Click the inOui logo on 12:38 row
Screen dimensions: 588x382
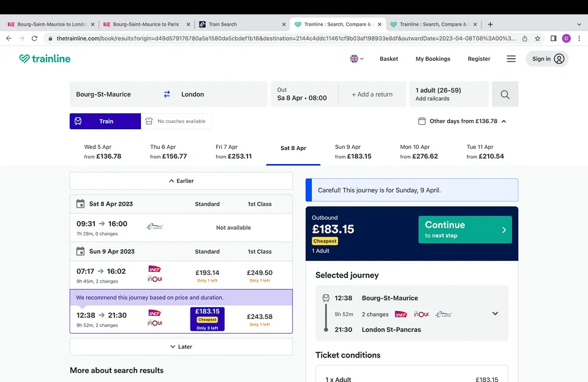coord(154,323)
